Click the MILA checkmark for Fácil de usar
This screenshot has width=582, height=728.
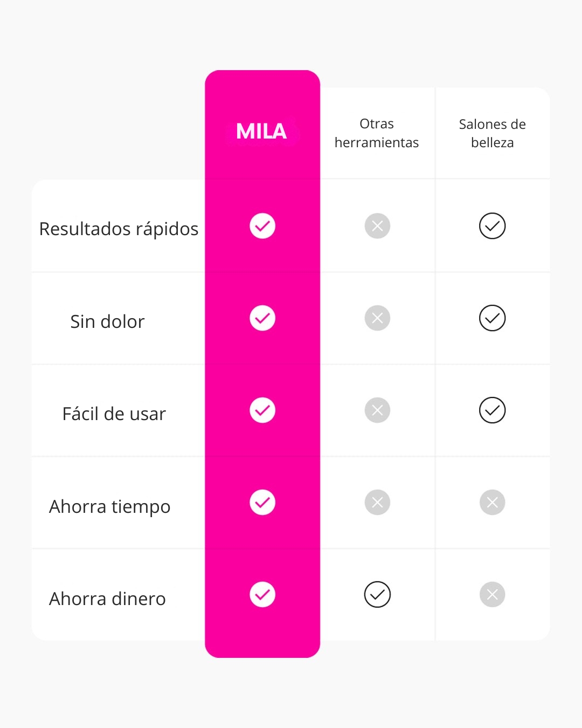point(262,410)
